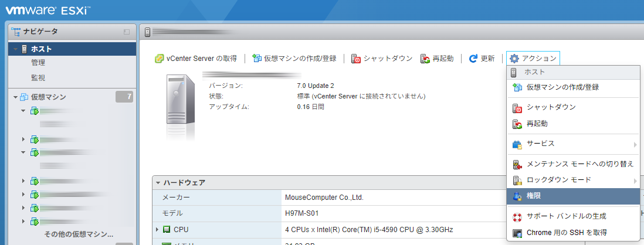Click the vCenter Server の取得 icon
Image resolution: width=644 pixels, height=245 pixels.
160,58
